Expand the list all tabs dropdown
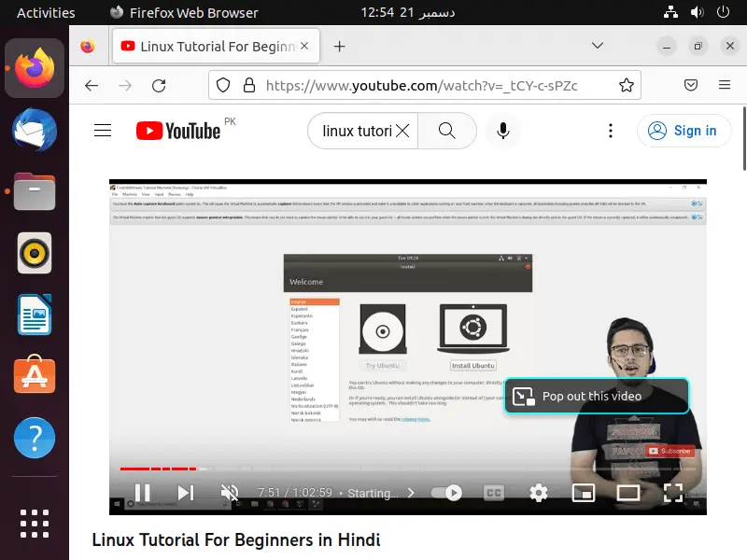The height and width of the screenshot is (560, 747). tap(598, 46)
